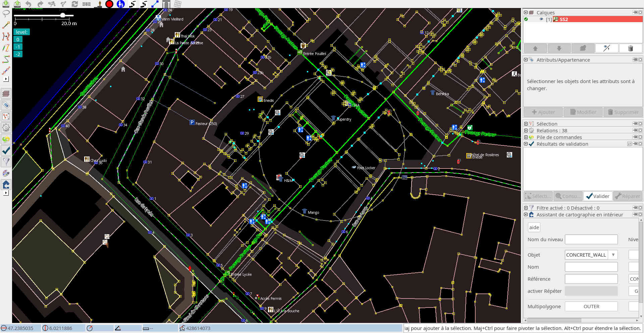Screen dimensions: 644x333
Task: Click the Valider button
Action: coord(598,196)
